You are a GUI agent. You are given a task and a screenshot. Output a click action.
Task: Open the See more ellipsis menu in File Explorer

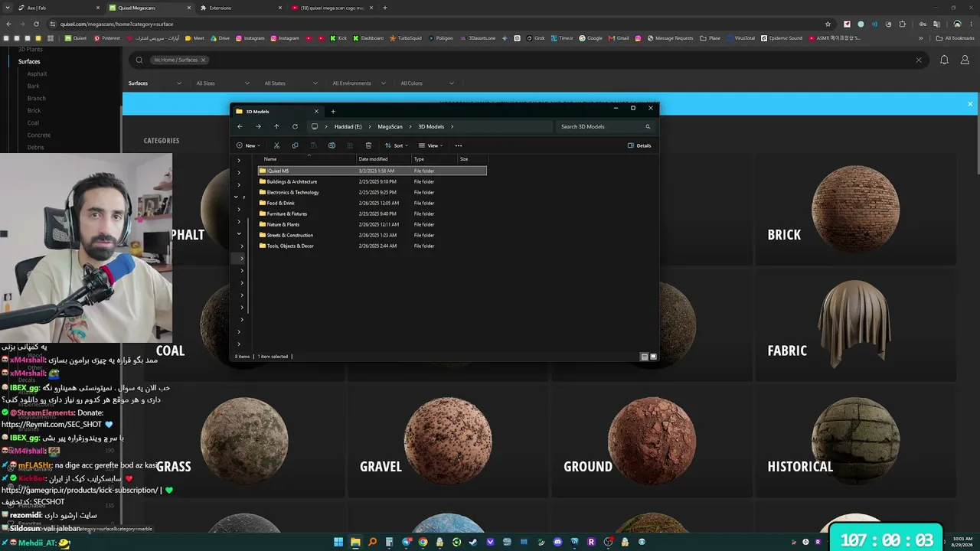pyautogui.click(x=459, y=145)
